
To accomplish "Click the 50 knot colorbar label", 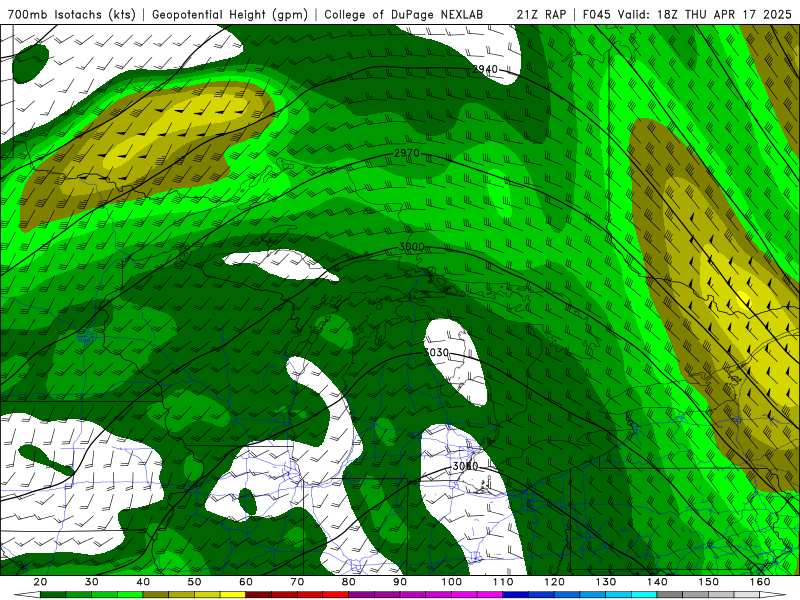I will [x=194, y=582].
